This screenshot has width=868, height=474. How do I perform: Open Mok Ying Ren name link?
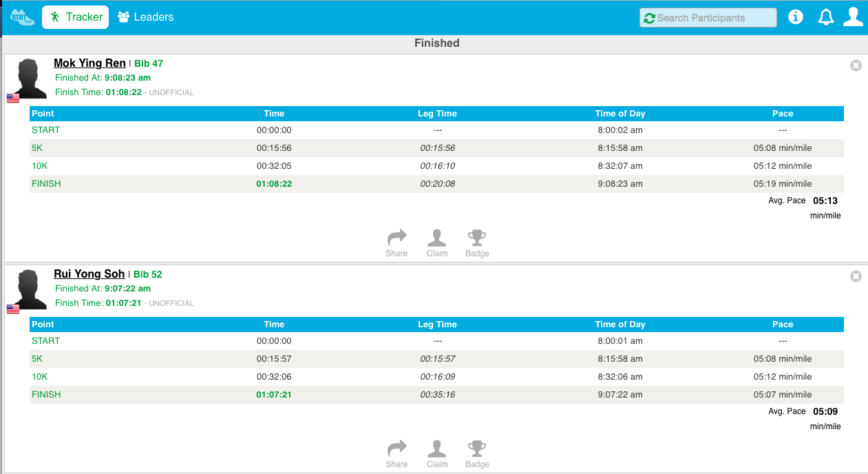click(89, 63)
